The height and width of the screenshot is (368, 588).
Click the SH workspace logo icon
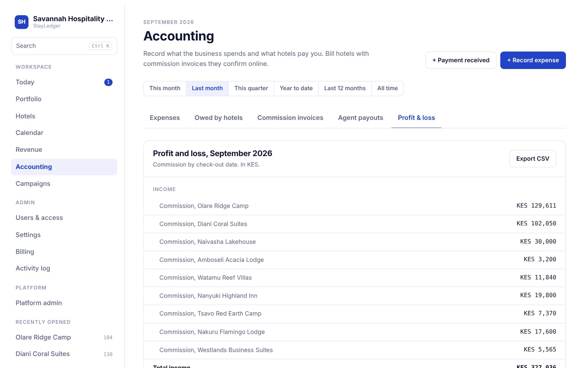click(x=21, y=22)
